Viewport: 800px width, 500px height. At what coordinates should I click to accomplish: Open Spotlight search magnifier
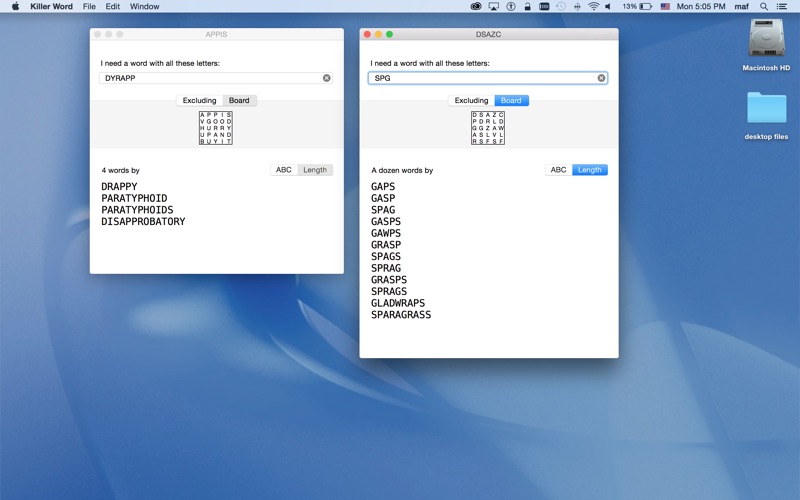click(764, 6)
